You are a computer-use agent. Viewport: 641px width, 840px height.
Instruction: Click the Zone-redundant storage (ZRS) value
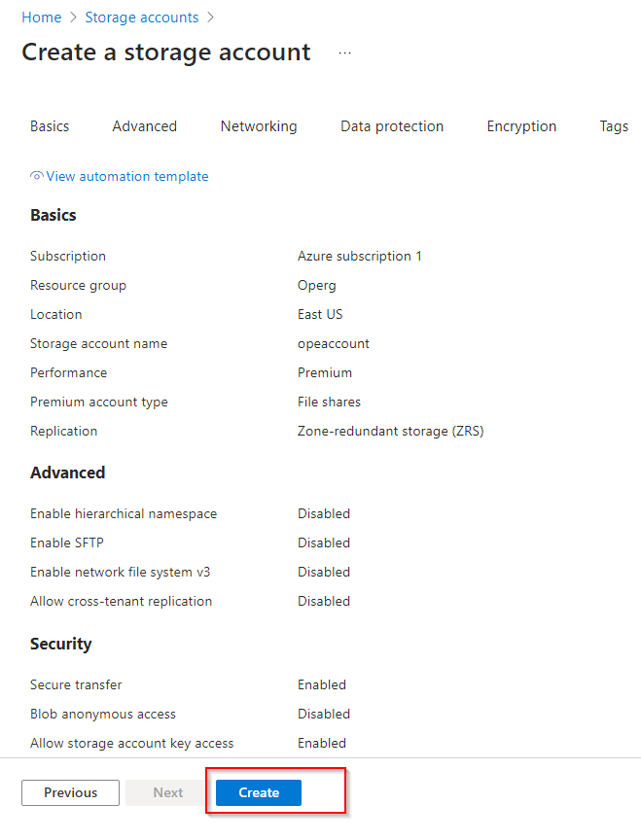[x=390, y=431]
